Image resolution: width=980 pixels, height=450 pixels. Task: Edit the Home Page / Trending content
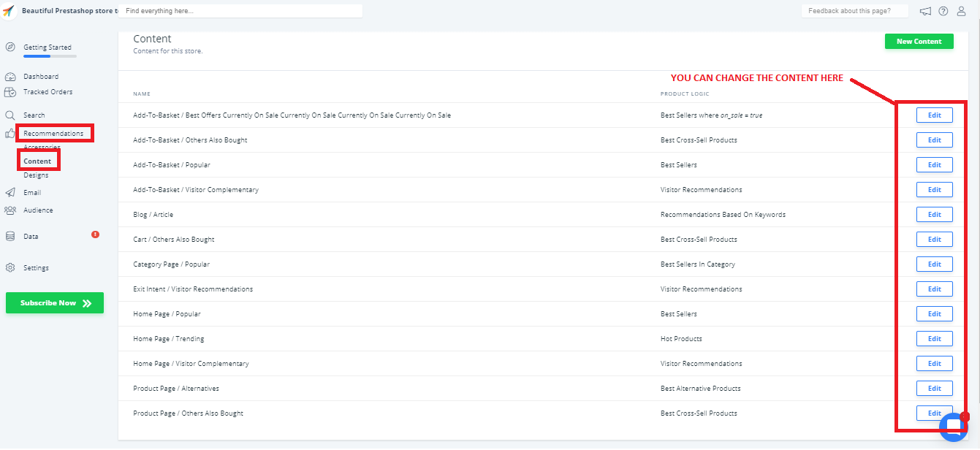point(934,339)
